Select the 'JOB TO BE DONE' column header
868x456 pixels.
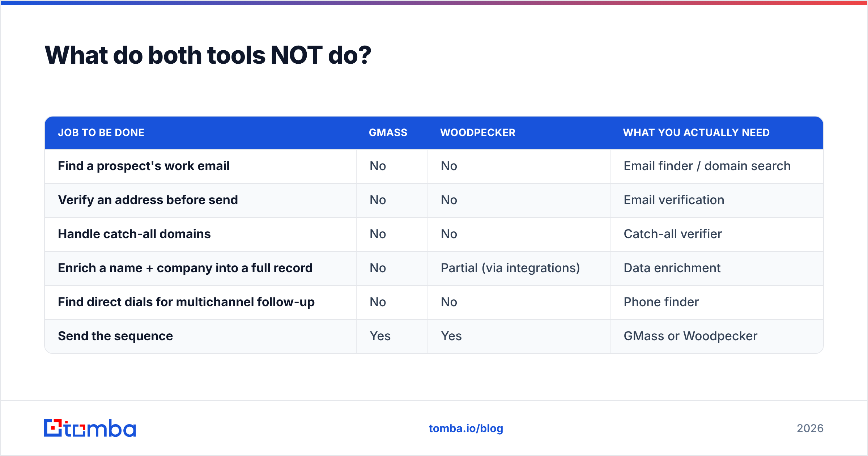[x=101, y=132]
